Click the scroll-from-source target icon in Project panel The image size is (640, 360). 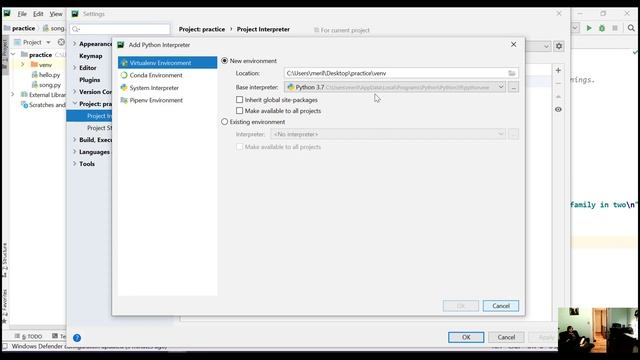pos(61,42)
